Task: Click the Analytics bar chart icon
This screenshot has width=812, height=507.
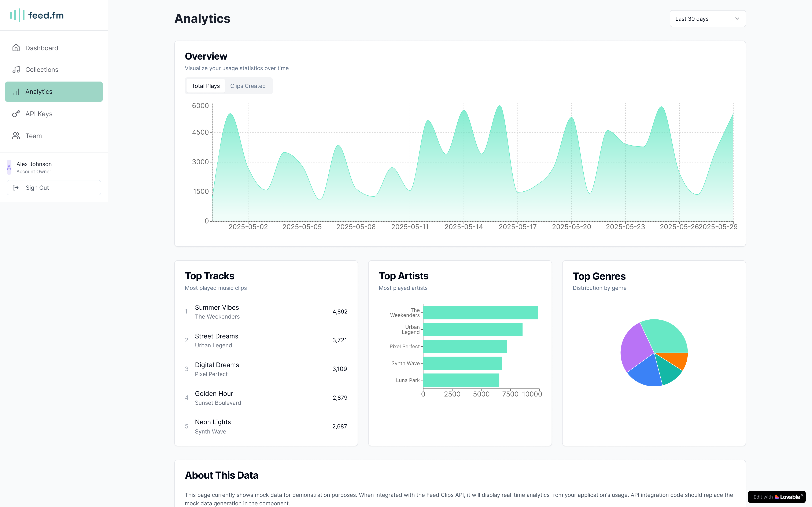Action: point(16,91)
